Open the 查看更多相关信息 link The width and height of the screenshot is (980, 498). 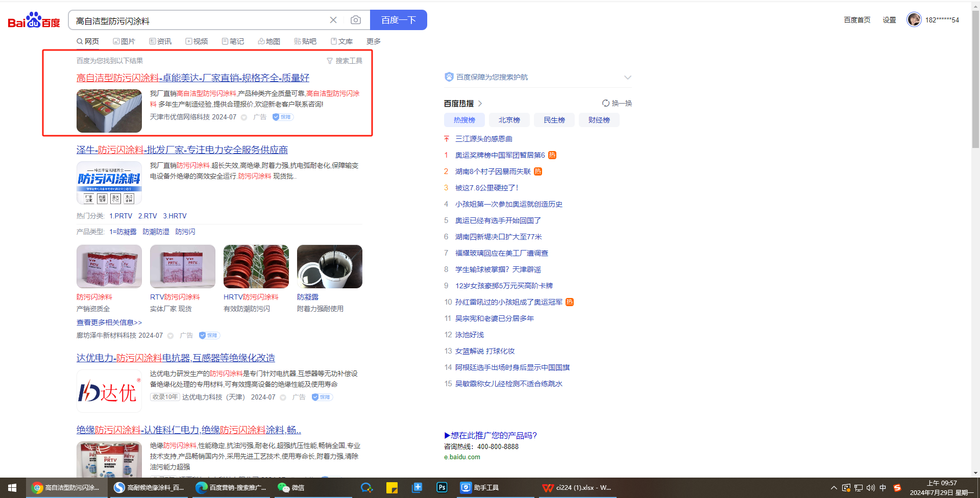click(x=109, y=322)
